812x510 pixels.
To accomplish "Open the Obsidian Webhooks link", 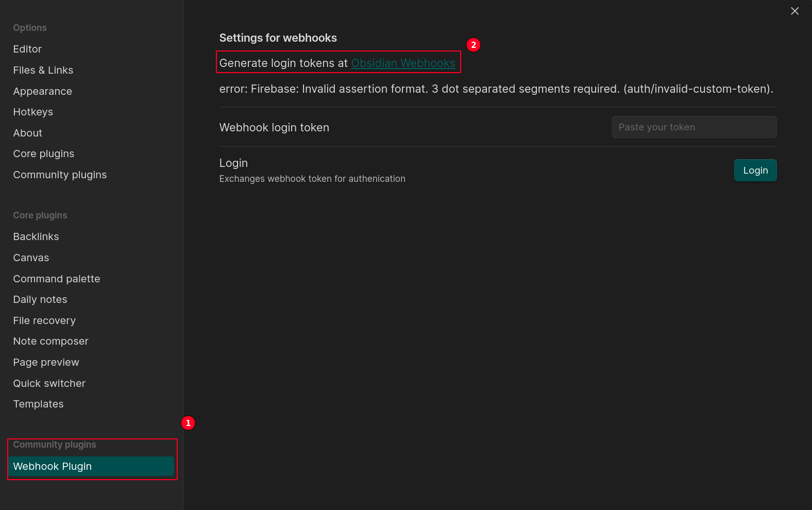I will coord(403,63).
